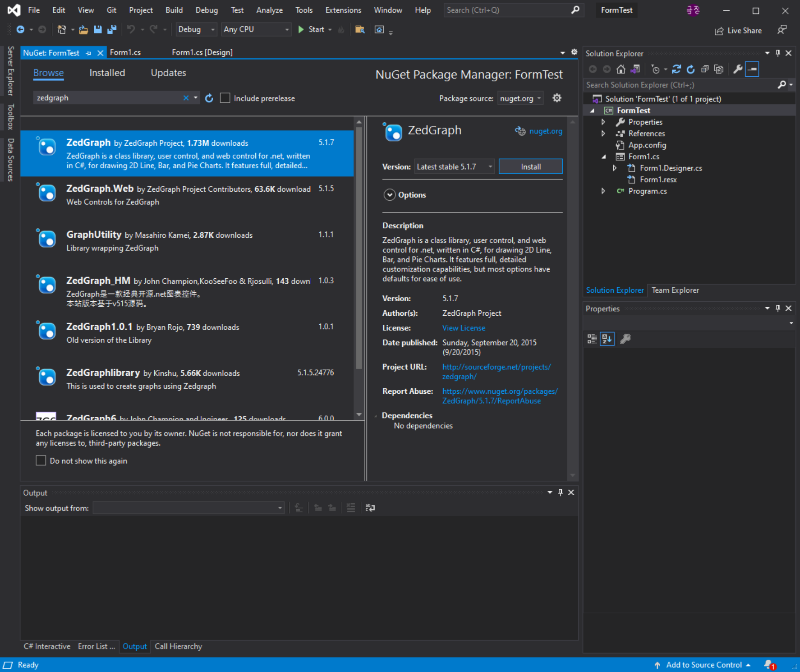Open the Team Explorer tab
This screenshot has width=800, height=672.
[x=675, y=290]
